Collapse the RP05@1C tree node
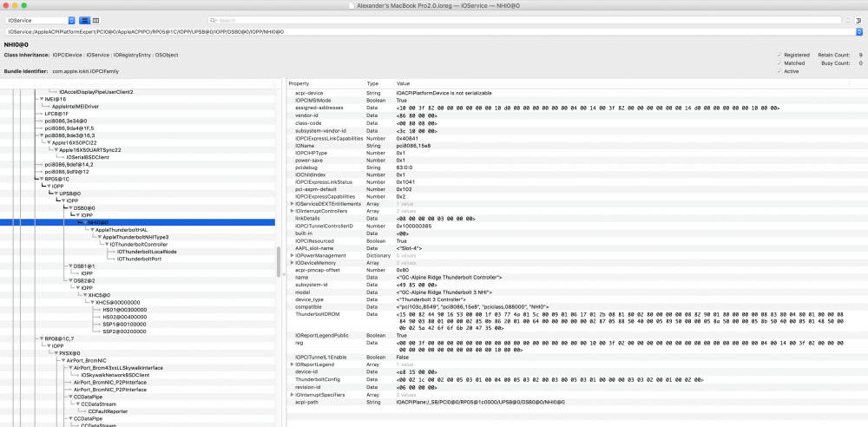This screenshot has width=868, height=427. [x=40, y=179]
